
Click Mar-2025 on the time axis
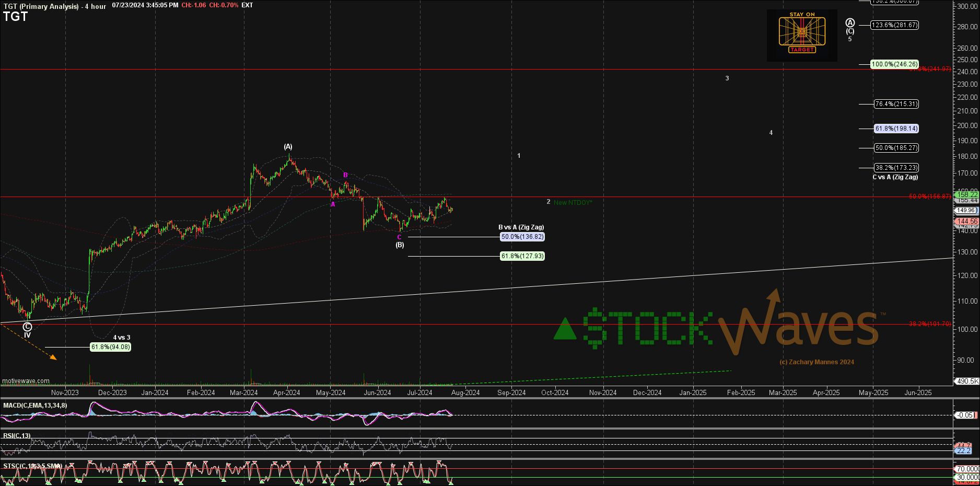click(x=783, y=392)
